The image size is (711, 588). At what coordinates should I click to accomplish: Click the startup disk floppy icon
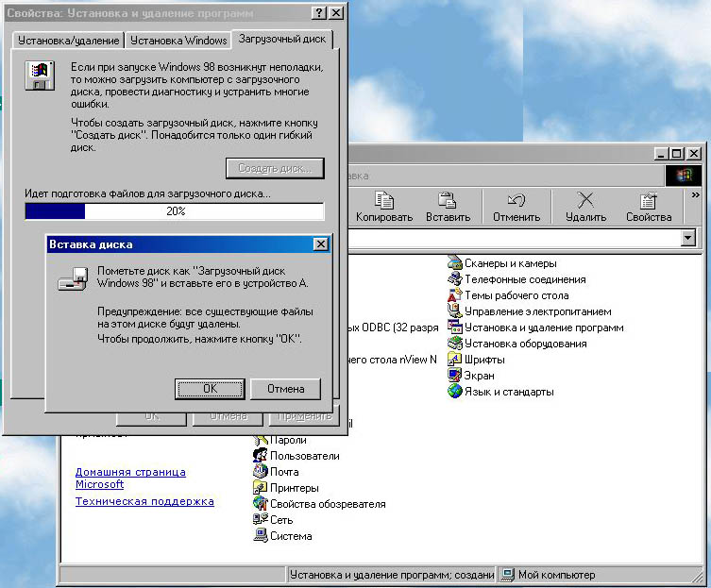[x=40, y=76]
